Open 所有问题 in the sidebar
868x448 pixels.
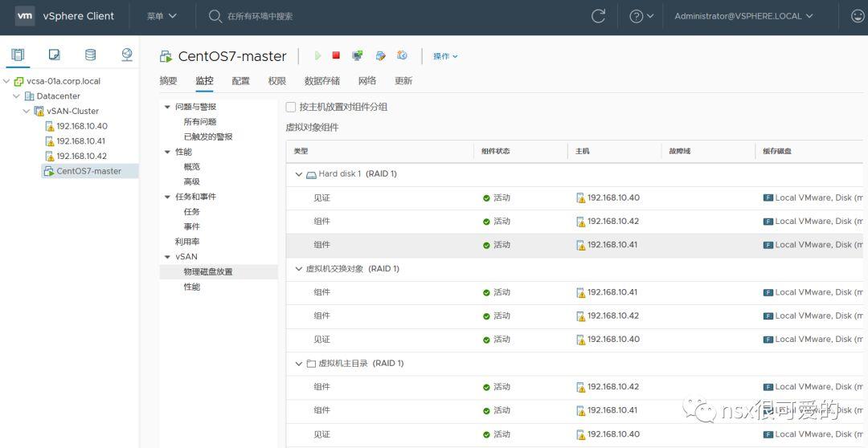(x=200, y=122)
